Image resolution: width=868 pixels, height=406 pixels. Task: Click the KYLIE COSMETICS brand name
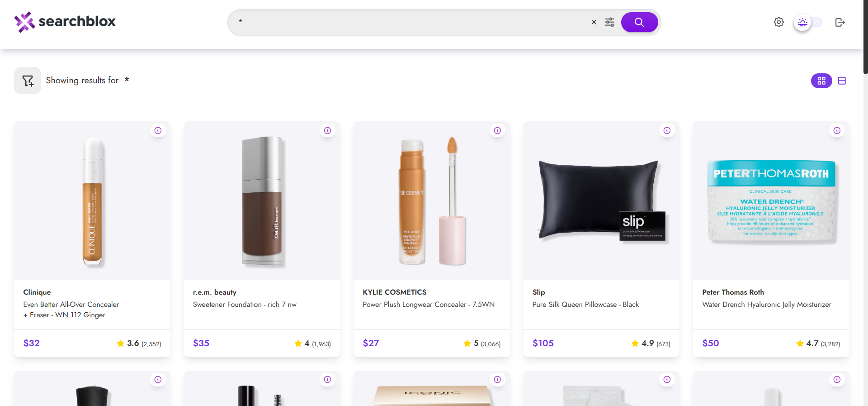click(x=395, y=292)
